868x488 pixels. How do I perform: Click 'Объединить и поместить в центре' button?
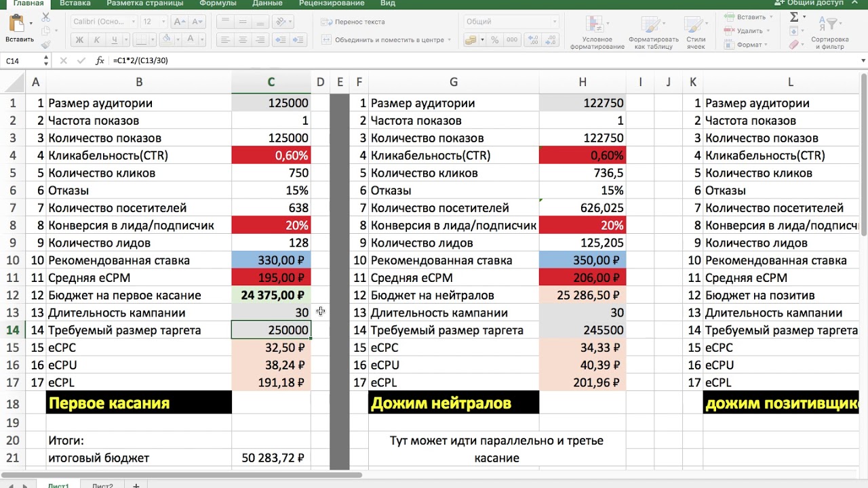[385, 40]
